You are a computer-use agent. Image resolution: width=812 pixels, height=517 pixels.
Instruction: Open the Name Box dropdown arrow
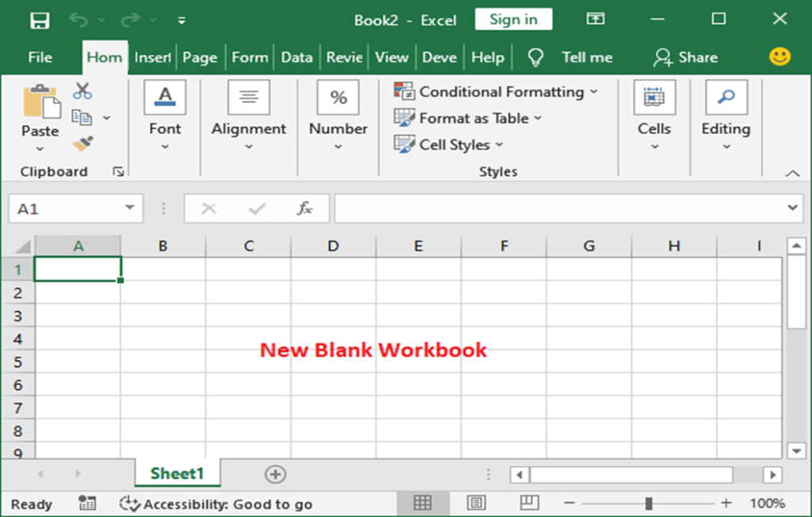pyautogui.click(x=129, y=209)
